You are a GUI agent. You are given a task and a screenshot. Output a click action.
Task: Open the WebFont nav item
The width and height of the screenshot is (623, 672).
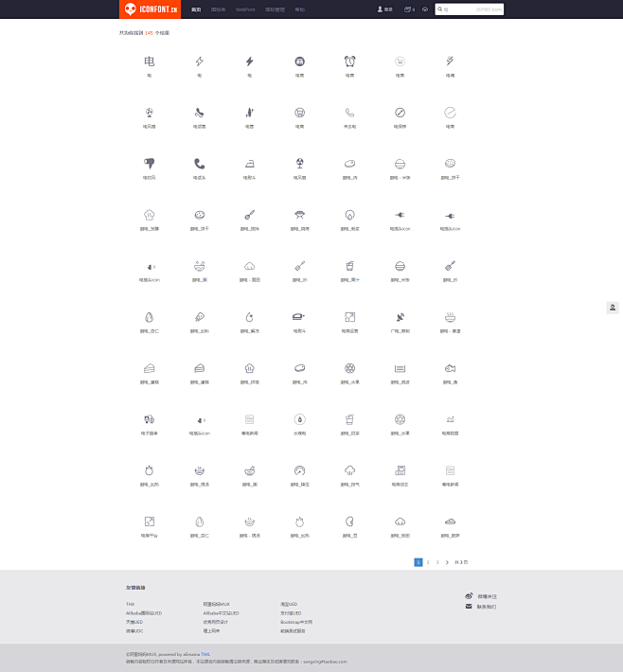coord(245,9)
